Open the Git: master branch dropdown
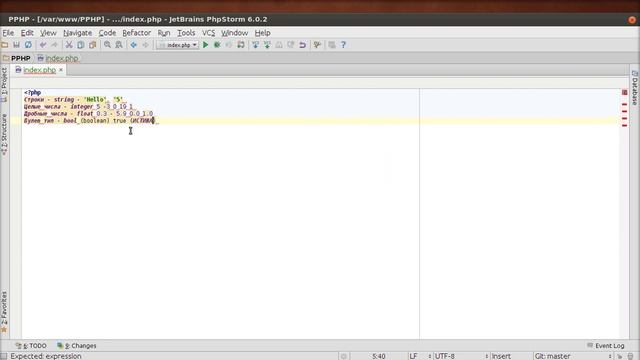Screen dimensions: 640x360 point(573,356)
